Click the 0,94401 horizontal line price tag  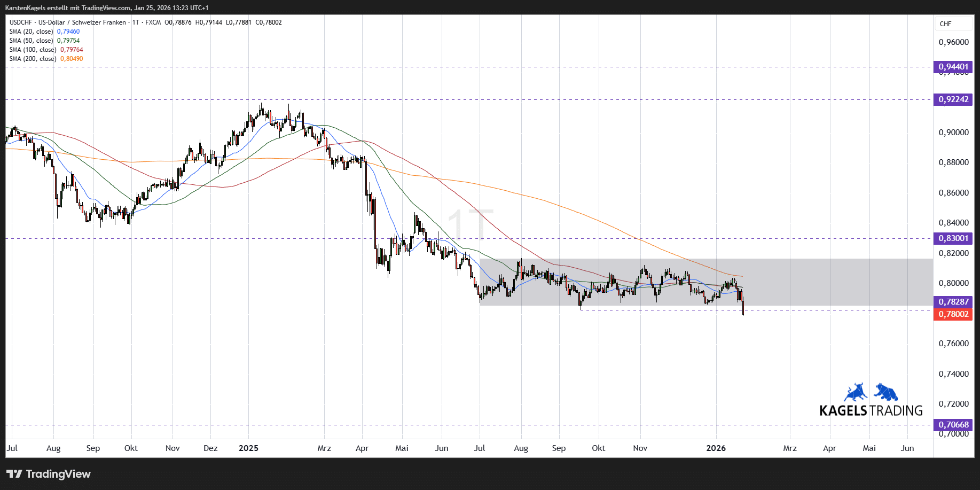click(x=953, y=67)
